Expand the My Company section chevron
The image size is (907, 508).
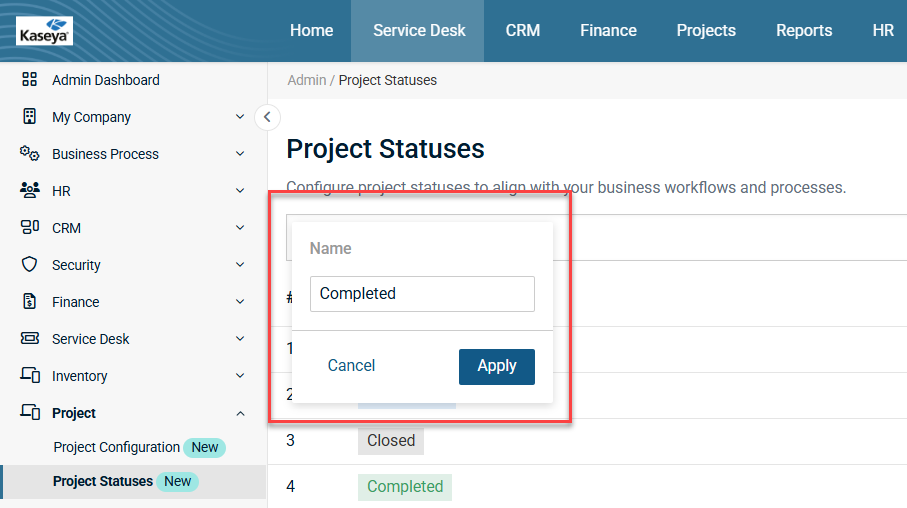tap(240, 117)
